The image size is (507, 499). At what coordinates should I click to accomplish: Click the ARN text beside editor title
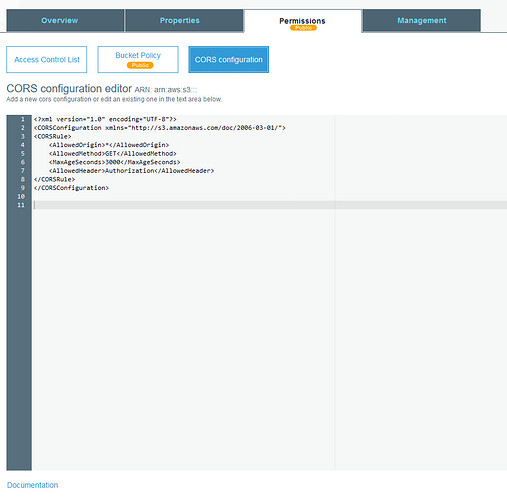coord(166,90)
